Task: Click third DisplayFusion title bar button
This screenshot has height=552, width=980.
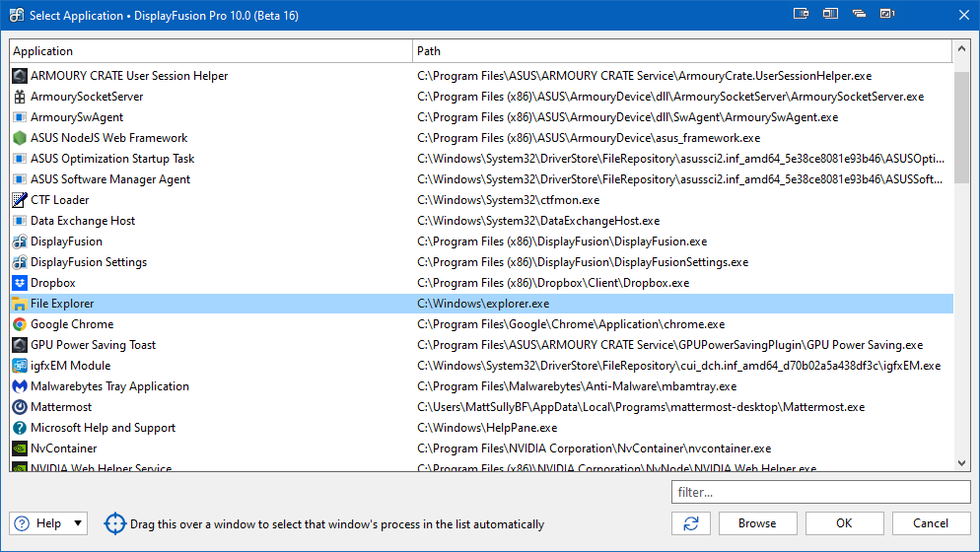Action: coord(859,13)
